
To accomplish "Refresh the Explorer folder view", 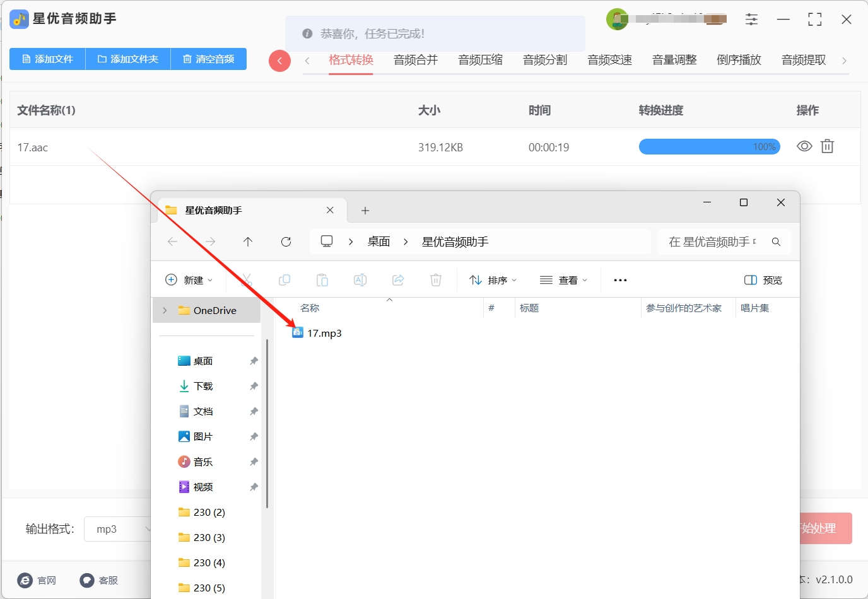I will coord(286,241).
